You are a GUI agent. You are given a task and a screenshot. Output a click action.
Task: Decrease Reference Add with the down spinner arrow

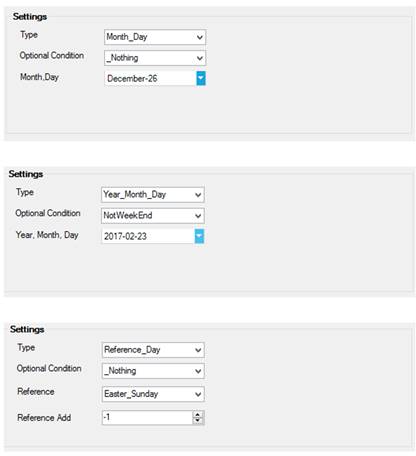pos(198,420)
